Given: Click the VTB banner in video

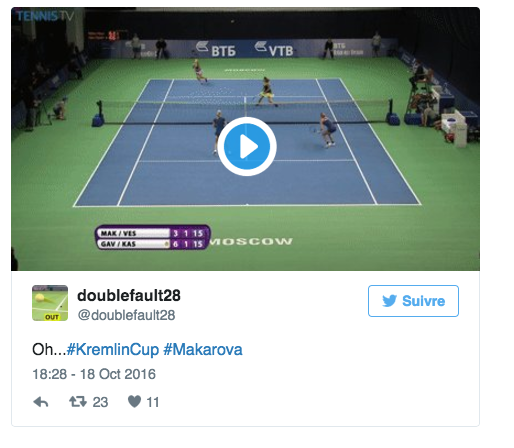Looking at the screenshot, I should pyautogui.click(x=274, y=49).
